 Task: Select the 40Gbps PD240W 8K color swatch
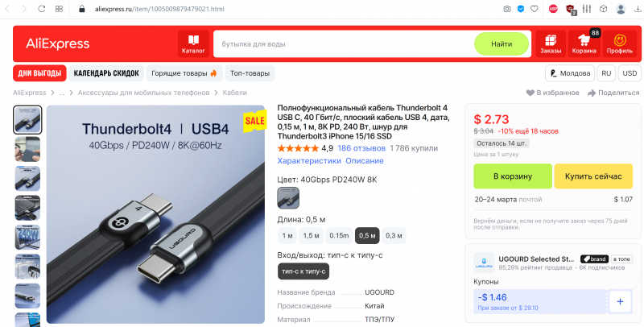pyautogui.click(x=288, y=197)
